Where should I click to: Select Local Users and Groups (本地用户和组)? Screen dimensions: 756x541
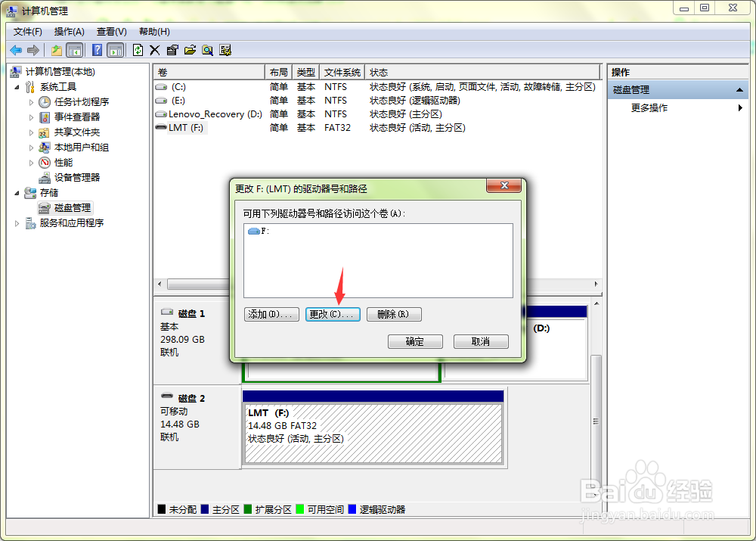click(x=82, y=148)
